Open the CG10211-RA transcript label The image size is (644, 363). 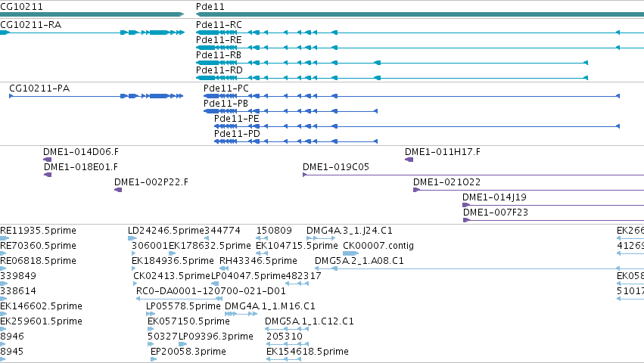pyautogui.click(x=31, y=25)
